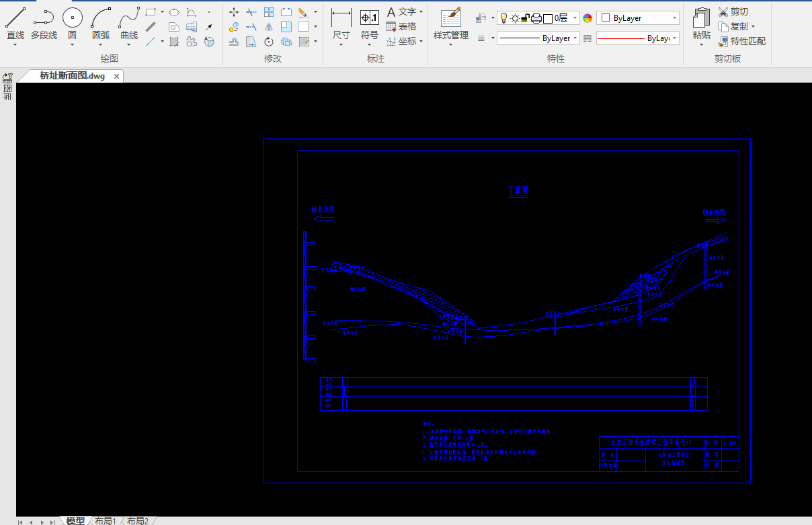This screenshot has width=812, height=525.
Task: Click the linetype lines icon in 特性
Action: (481, 38)
